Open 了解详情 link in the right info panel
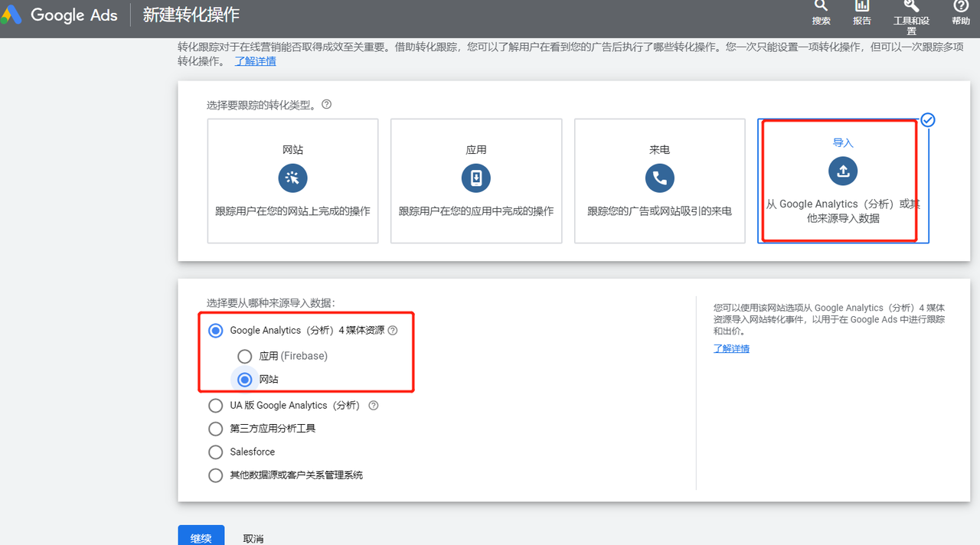Viewport: 980px width, 545px height. pos(731,348)
